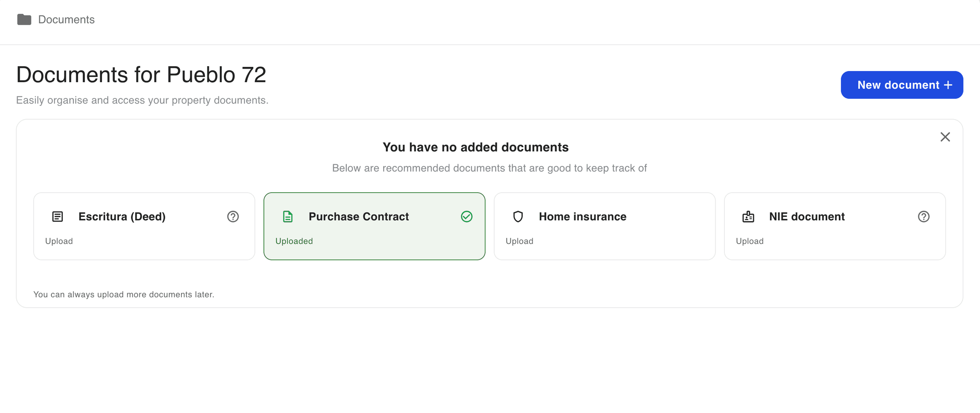Screen dimensions: 980x413
Task: Open help for NIE document
Action: (x=924, y=216)
